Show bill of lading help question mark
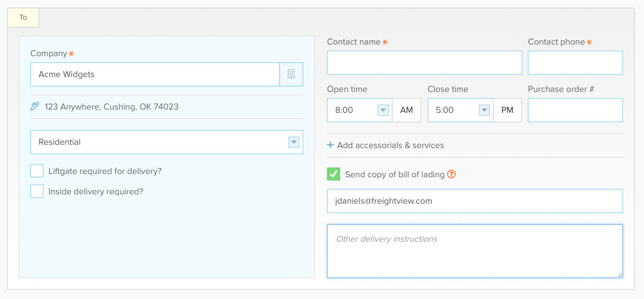The width and height of the screenshot is (644, 299). 451,174
